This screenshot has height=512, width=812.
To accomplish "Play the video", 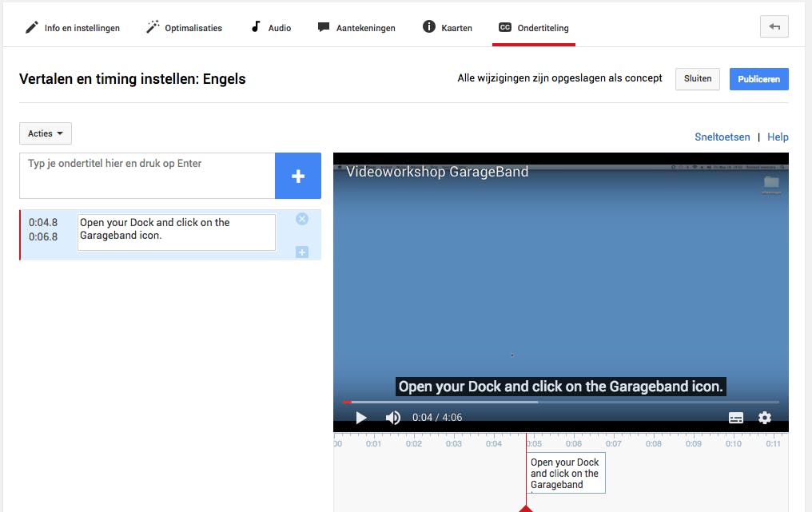I will (x=361, y=418).
